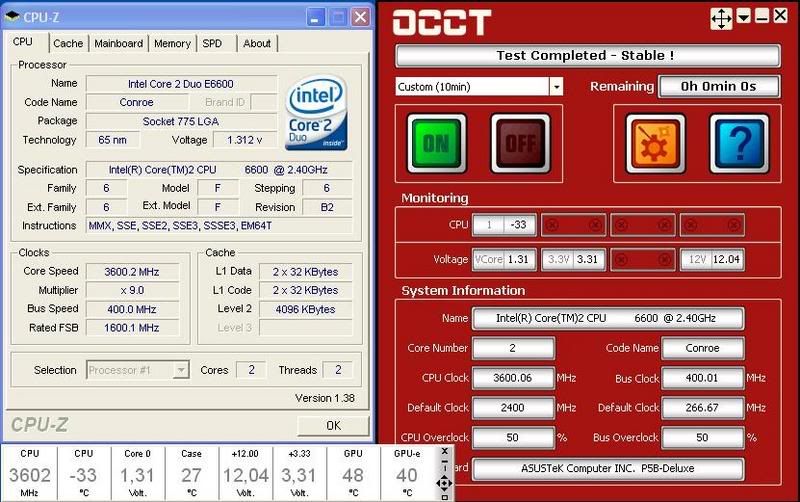This screenshot has height=502, width=800.
Task: Click the Intel Core 2 Duo E6600 name field
Action: point(182,84)
